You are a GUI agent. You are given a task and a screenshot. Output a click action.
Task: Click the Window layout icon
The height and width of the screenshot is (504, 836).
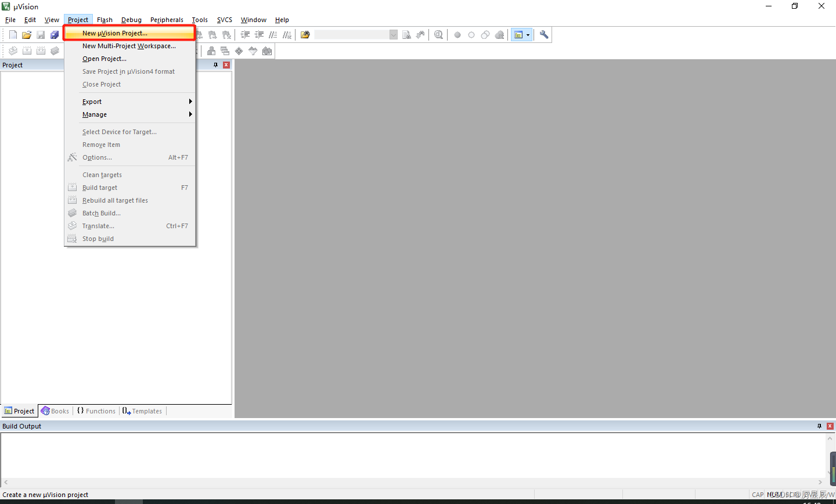[518, 35]
